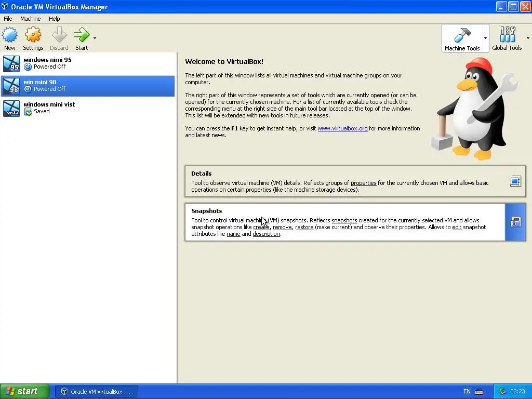Click the create link in Snapshots panel
Screen dimensions: 532x399
[x=261, y=227]
